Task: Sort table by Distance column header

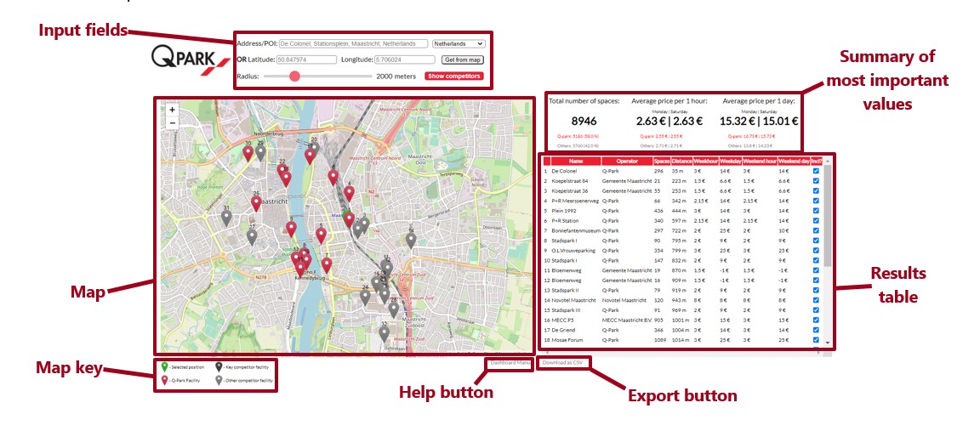Action: 681,162
